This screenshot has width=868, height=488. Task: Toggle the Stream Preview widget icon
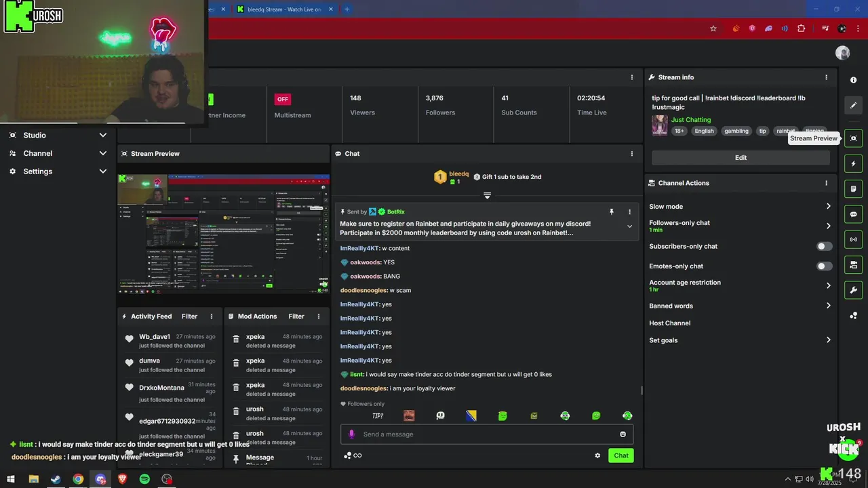[x=853, y=138]
